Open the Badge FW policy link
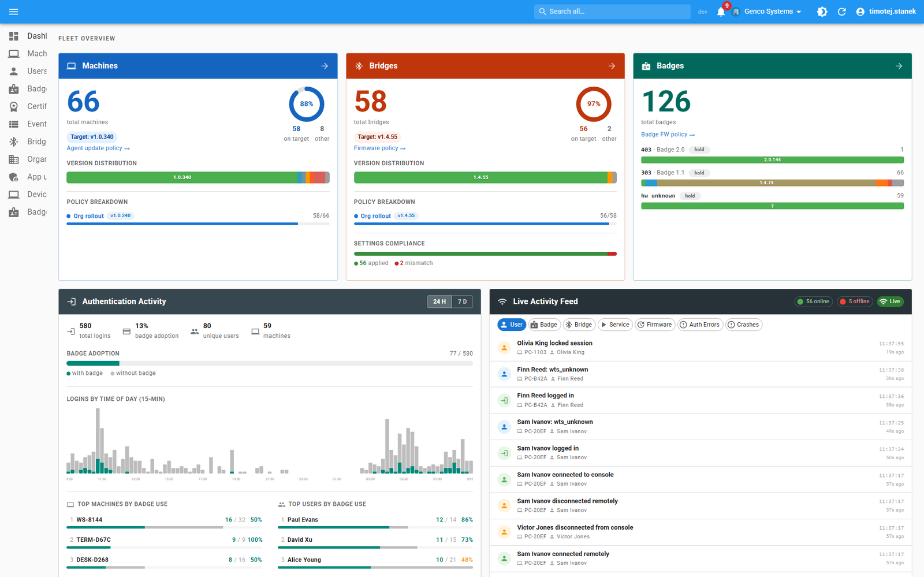 point(668,135)
